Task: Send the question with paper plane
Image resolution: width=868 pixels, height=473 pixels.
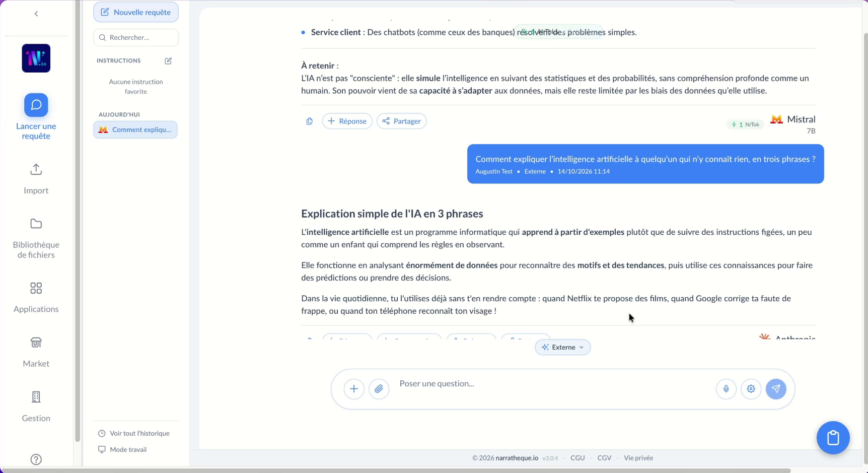Action: click(x=776, y=389)
